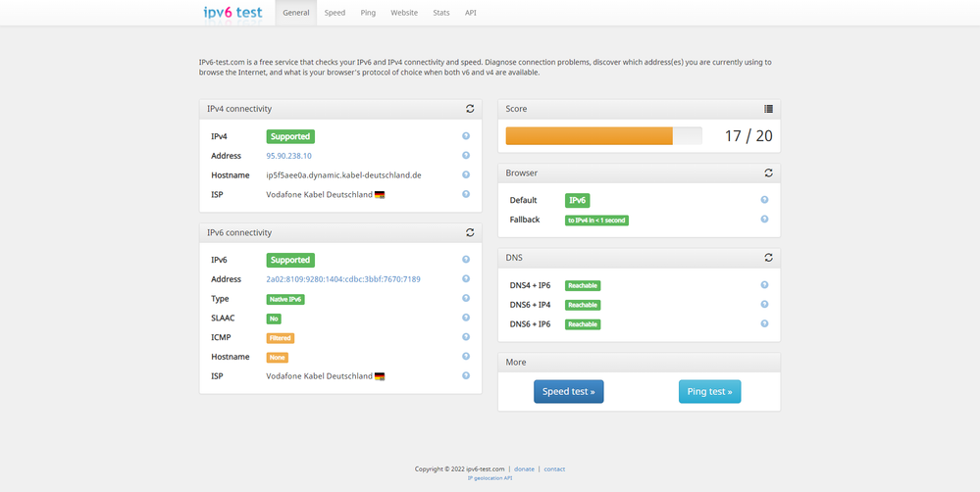Click the IPv4 Supported badge
This screenshot has height=492, width=980.
click(x=290, y=136)
